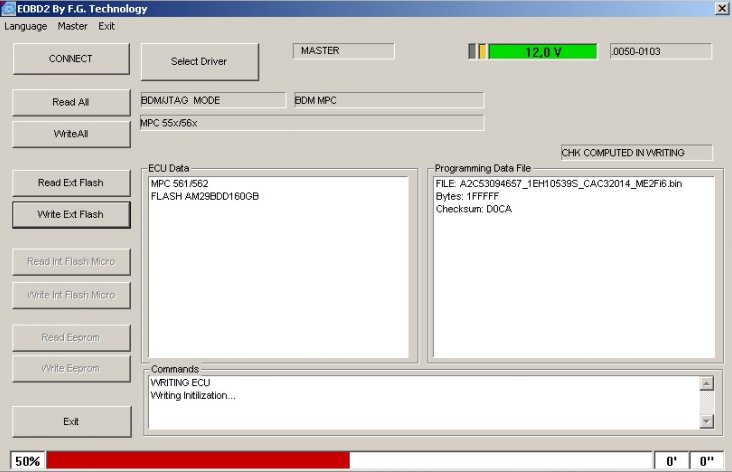Click the Write Ext Flash button
Viewport: 732px width, 472px height.
[71, 214]
